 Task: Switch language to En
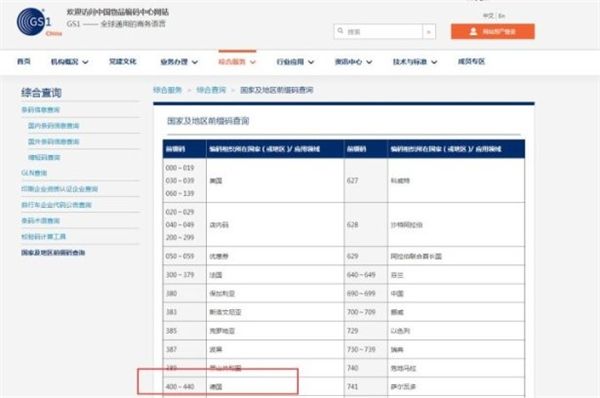pyautogui.click(x=502, y=16)
